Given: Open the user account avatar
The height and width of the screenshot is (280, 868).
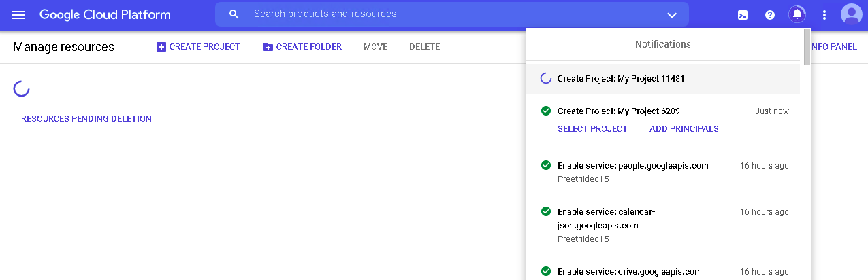Looking at the screenshot, I should point(851,14).
